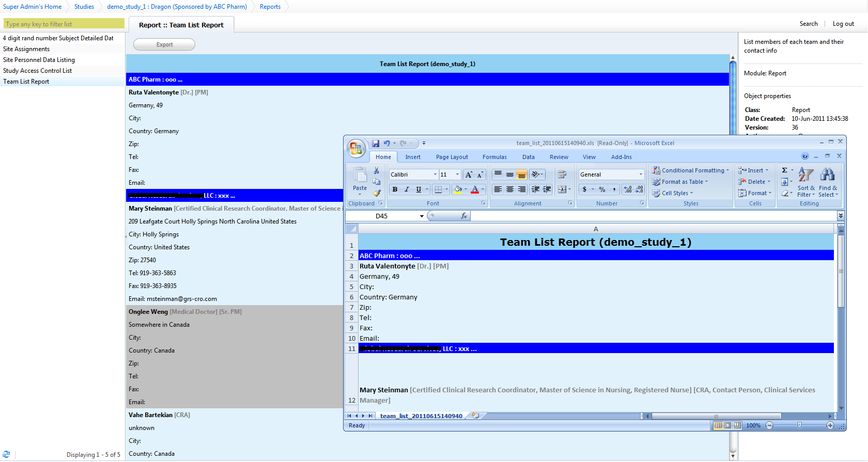
Task: Save the workbook via Quick Access toolbar
Action: pos(376,144)
